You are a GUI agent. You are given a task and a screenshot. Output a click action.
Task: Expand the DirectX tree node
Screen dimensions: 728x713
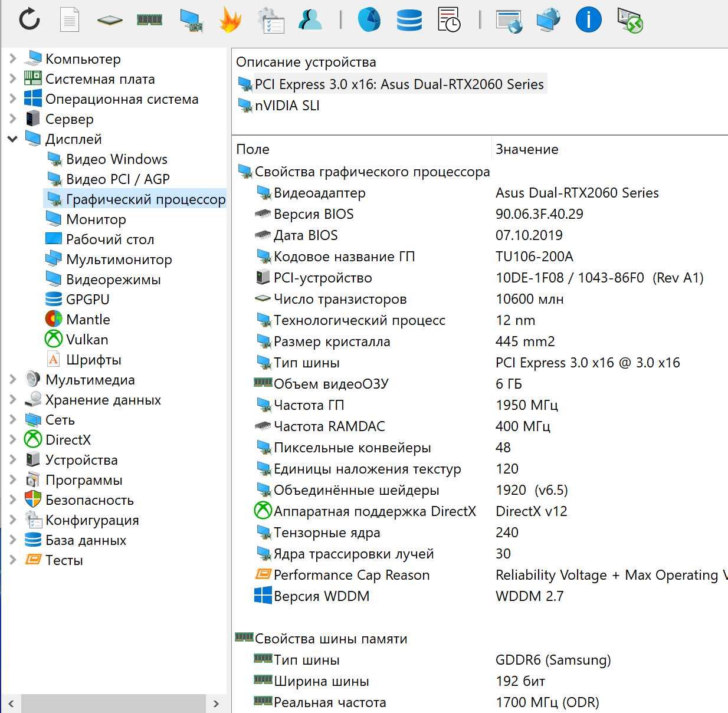tap(12, 440)
